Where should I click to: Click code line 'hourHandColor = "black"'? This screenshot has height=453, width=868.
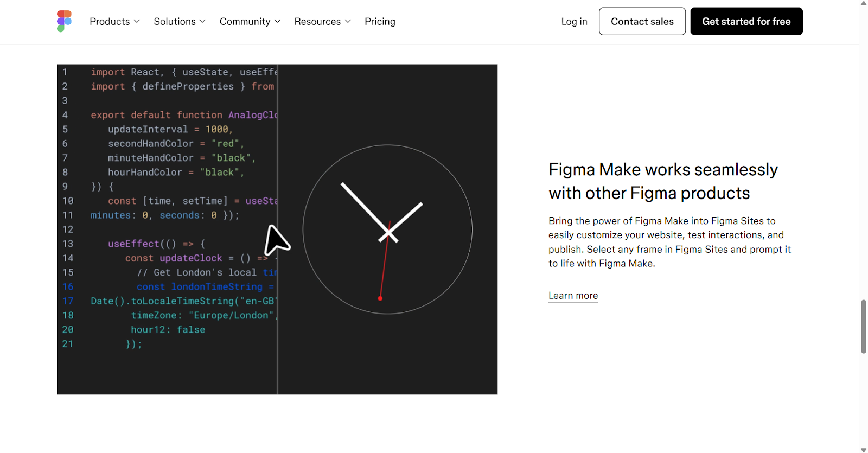pyautogui.click(x=176, y=173)
